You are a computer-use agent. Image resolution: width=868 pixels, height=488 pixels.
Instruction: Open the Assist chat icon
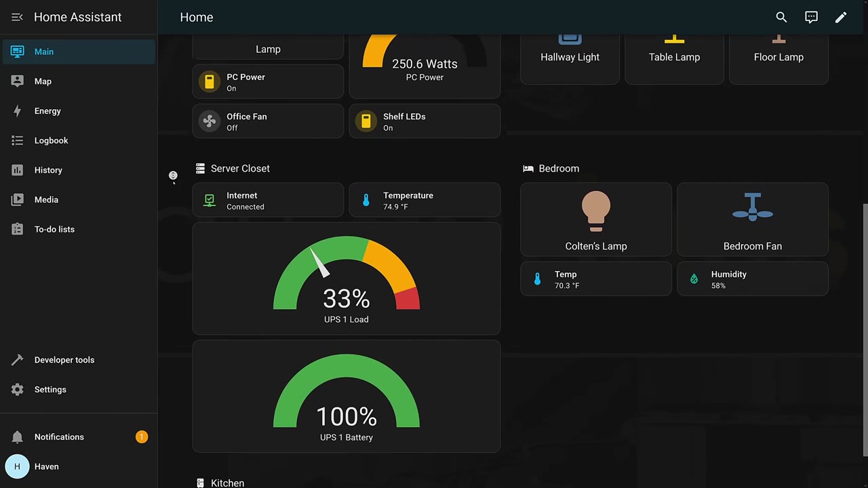(x=811, y=17)
